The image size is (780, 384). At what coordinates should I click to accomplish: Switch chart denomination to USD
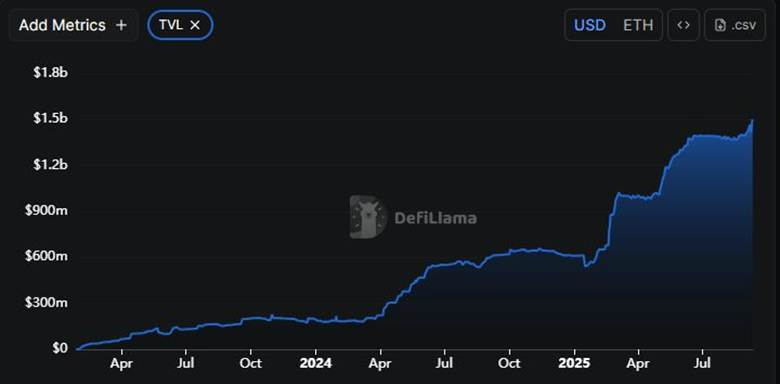point(590,25)
